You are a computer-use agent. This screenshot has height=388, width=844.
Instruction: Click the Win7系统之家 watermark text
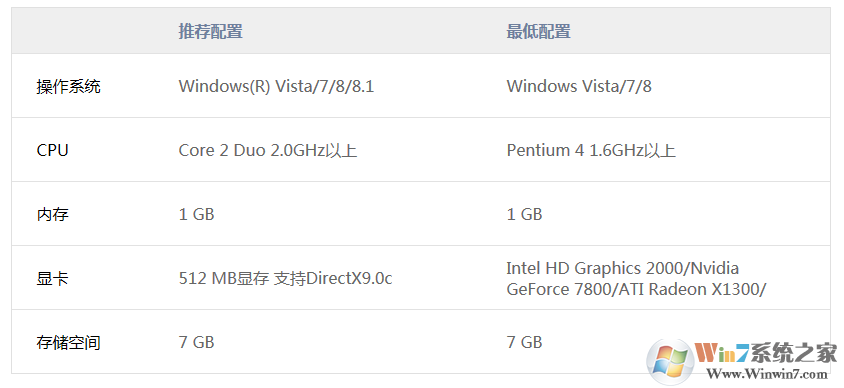pos(766,354)
